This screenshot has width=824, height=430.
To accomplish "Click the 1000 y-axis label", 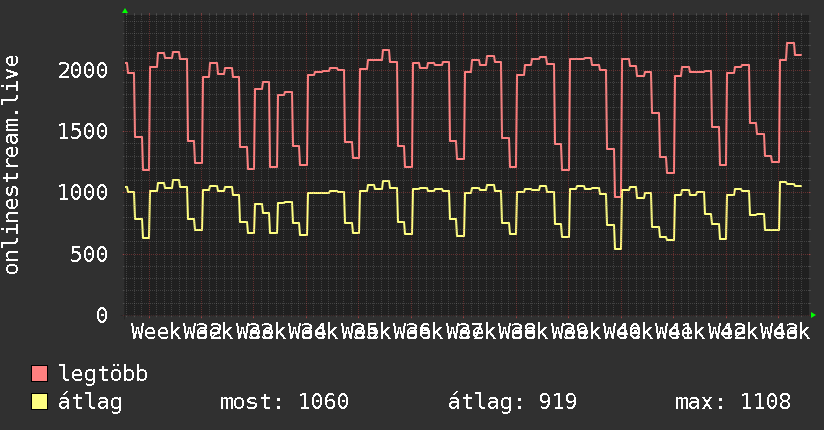I will pyautogui.click(x=83, y=192).
